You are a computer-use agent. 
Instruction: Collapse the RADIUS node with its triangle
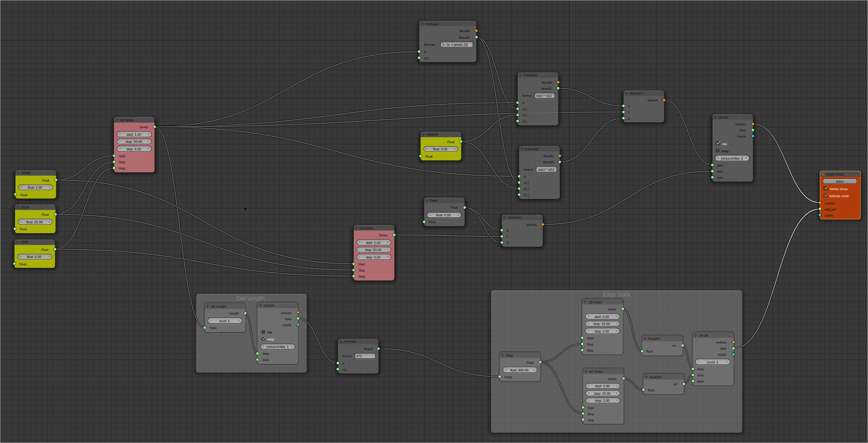pyautogui.click(x=423, y=134)
